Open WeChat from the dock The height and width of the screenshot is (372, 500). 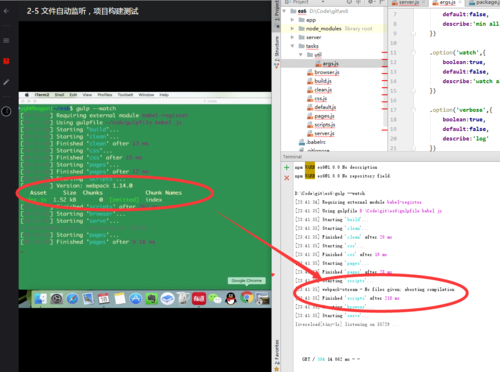click(x=215, y=298)
